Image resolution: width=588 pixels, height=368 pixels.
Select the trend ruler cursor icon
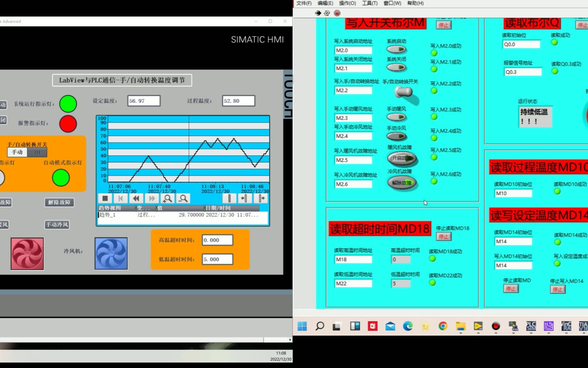coord(229,198)
